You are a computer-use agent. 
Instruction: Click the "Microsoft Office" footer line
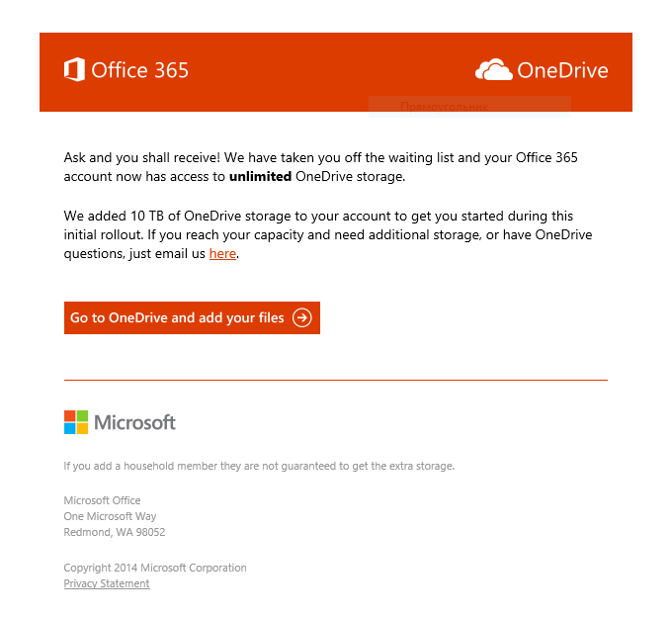[102, 500]
